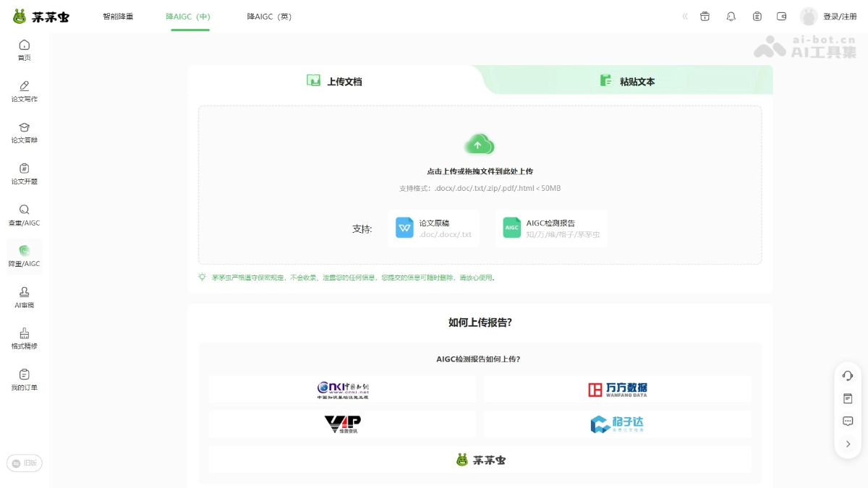
Task: Open the customer service headset icon
Action: [x=847, y=375]
